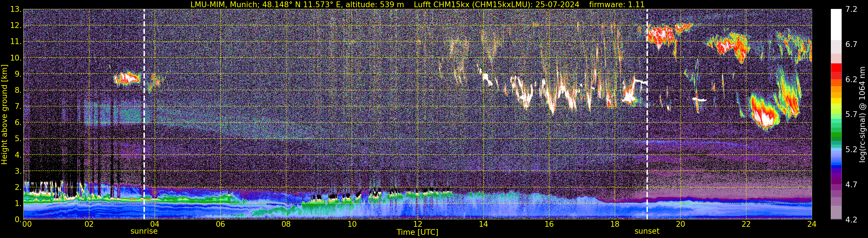Click the '5.7' colorbar value
Screen dimensions: 868x238
coord(851,115)
